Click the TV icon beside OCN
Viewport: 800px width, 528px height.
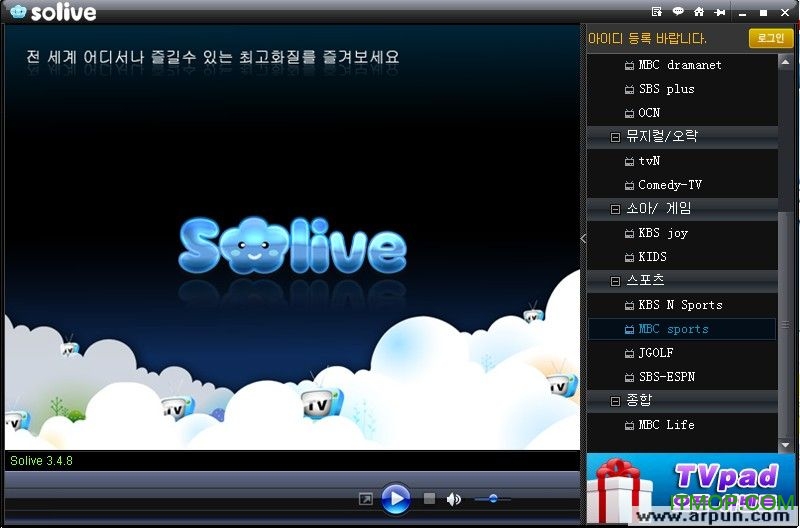(x=630, y=113)
